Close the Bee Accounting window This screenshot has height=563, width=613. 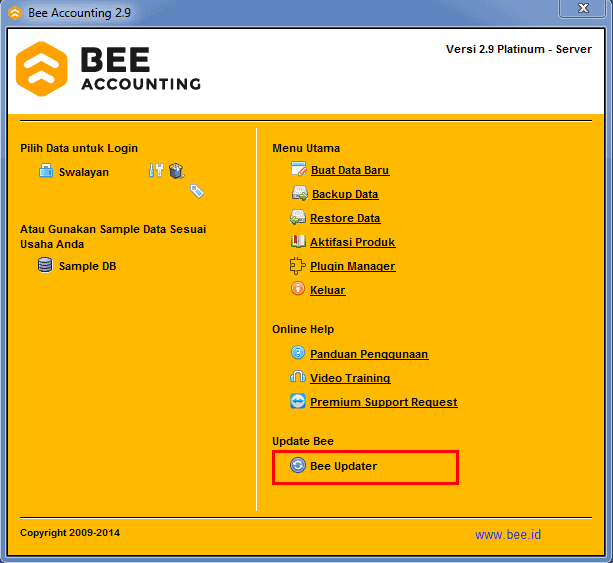pyautogui.click(x=583, y=8)
